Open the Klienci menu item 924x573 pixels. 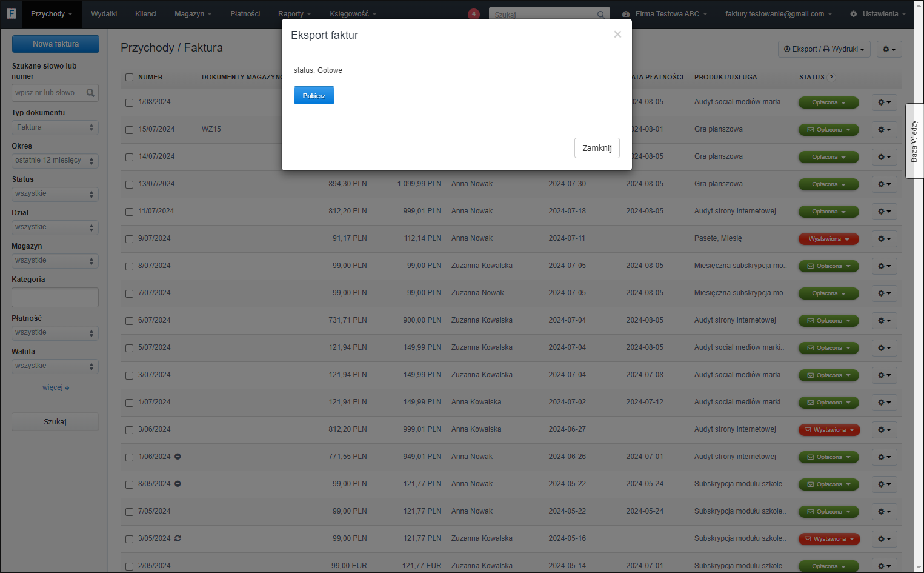146,14
